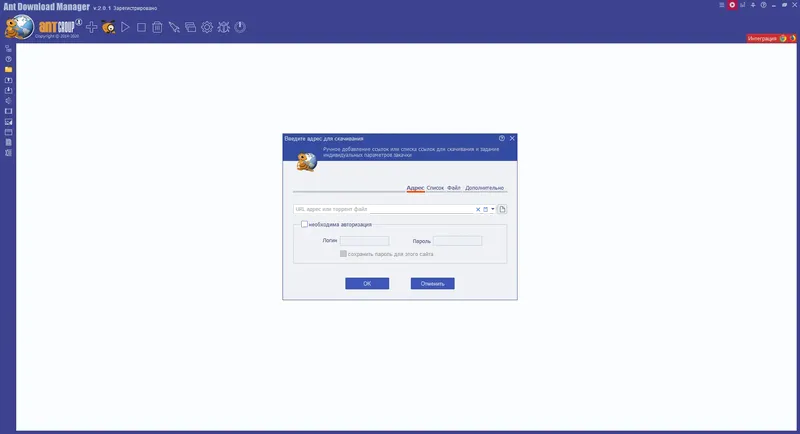This screenshot has width=800, height=434.
Task: Click the Firefox integration icon
Action: pyautogui.click(x=792, y=38)
